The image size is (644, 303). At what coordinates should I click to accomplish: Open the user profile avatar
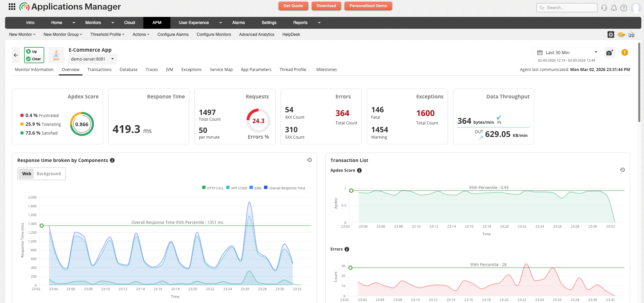tap(636, 8)
